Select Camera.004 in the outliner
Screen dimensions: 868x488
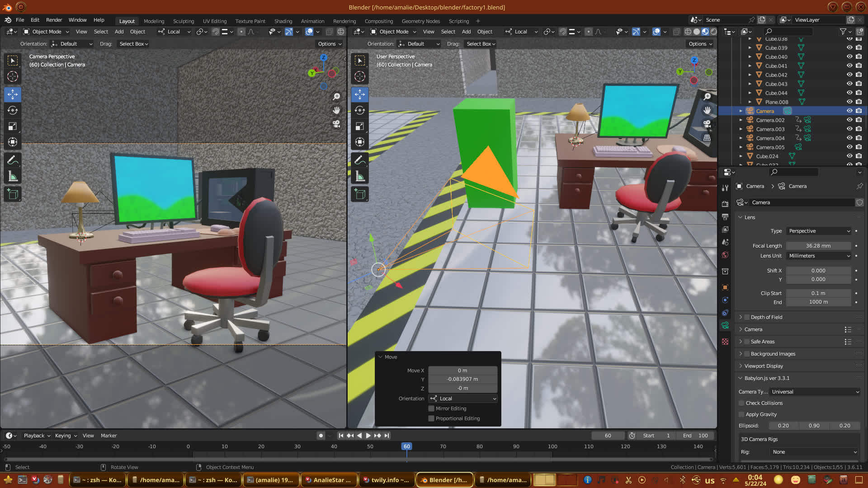(770, 138)
